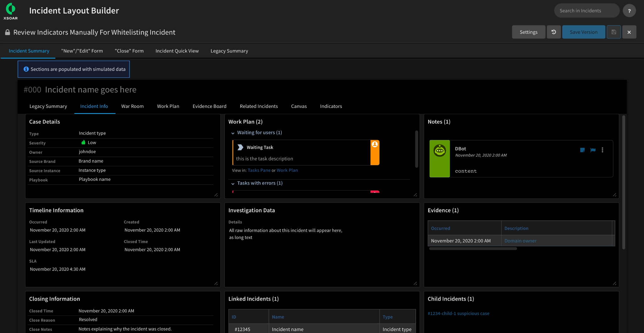
Task: Select the Incident Info tab
Action: click(x=94, y=106)
